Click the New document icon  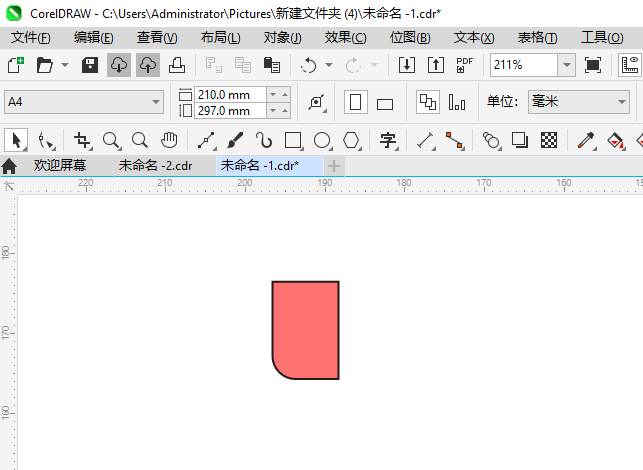pos(16,65)
